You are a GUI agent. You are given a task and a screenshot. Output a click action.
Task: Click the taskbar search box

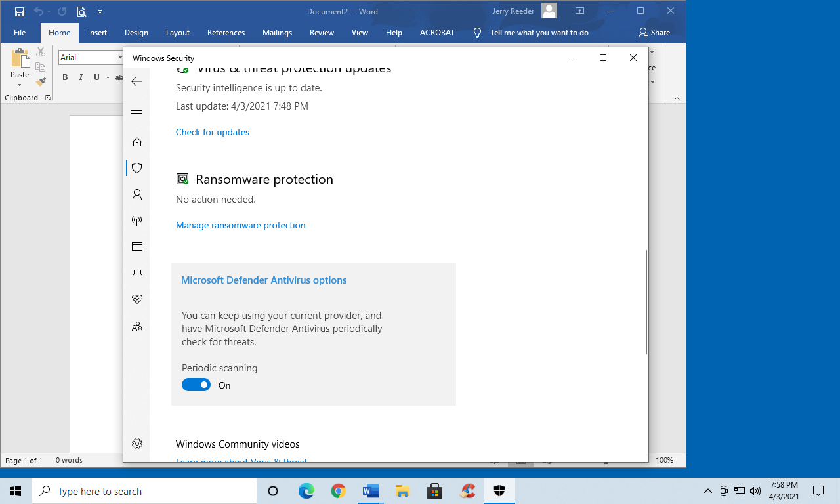pyautogui.click(x=144, y=491)
